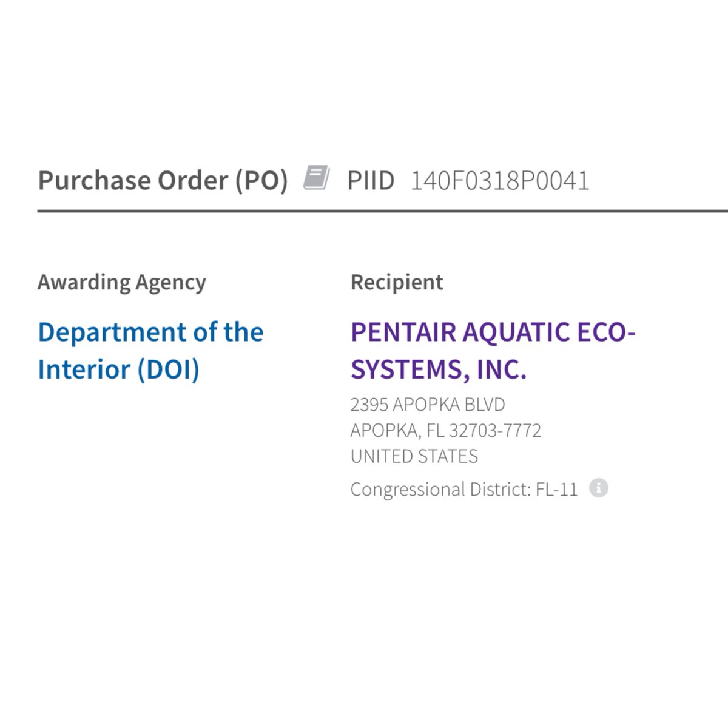Click the Recipient label

pyautogui.click(x=397, y=282)
